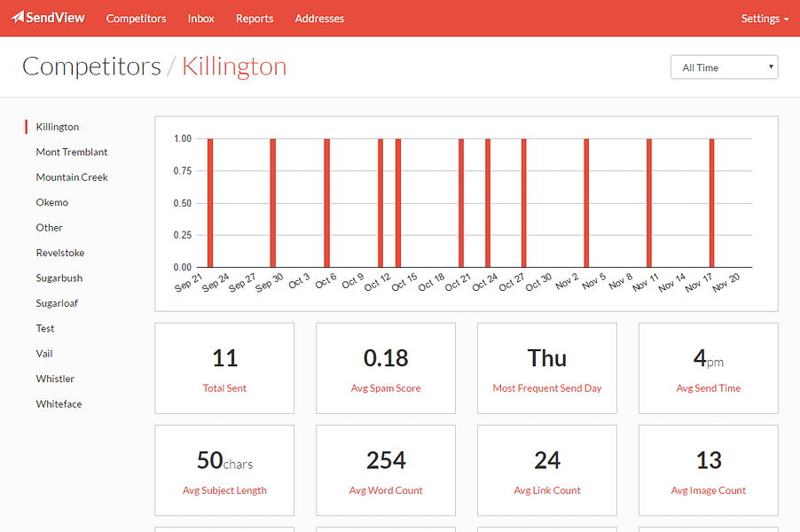Click the Total Sent stat card
The width and height of the screenshot is (800, 532).
[x=224, y=368]
